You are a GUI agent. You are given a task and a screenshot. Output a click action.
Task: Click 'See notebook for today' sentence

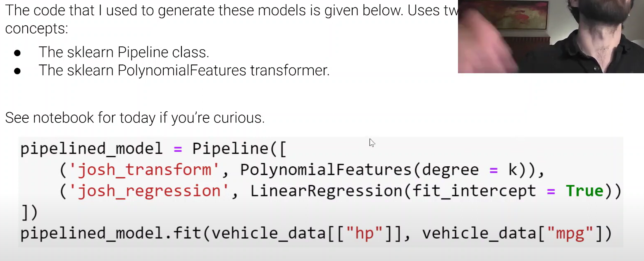135,118
